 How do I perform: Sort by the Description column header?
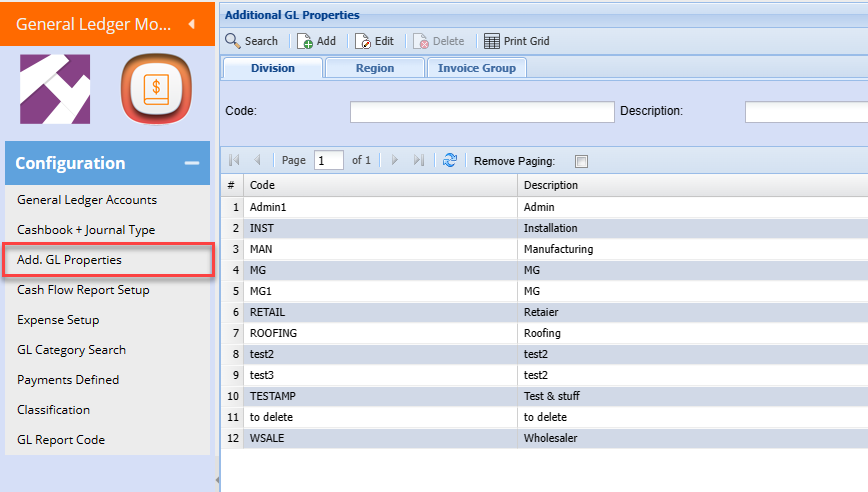coord(551,185)
